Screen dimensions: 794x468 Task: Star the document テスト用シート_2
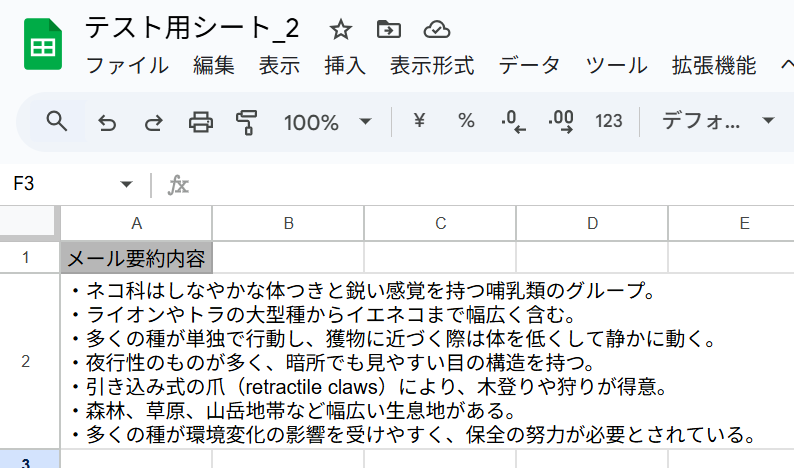click(x=340, y=29)
